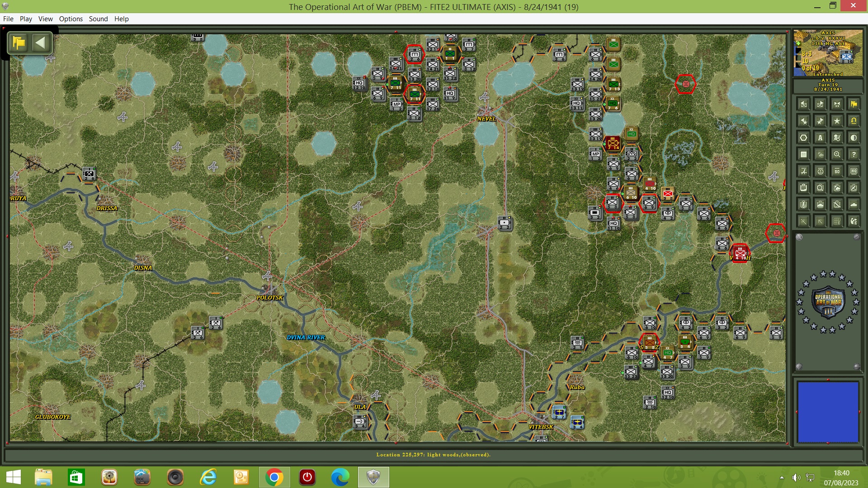
Task: Click the DRISSA town label on map
Action: pyautogui.click(x=107, y=208)
